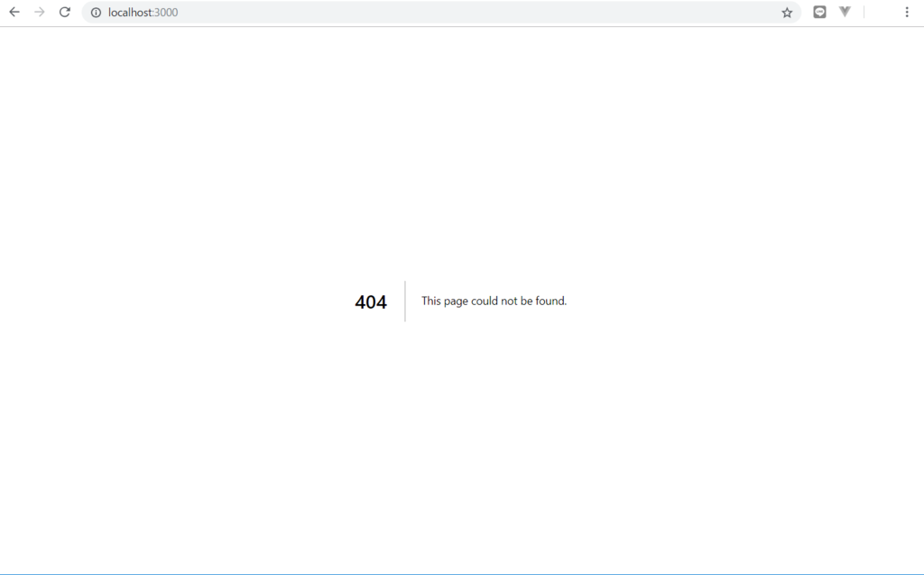View site information icon
The image size is (924, 575).
(x=96, y=13)
